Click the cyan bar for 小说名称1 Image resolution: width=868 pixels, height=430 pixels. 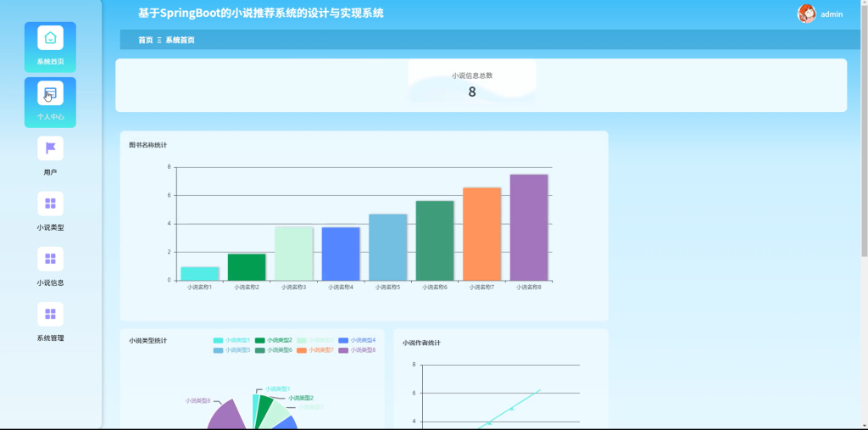[x=200, y=274]
